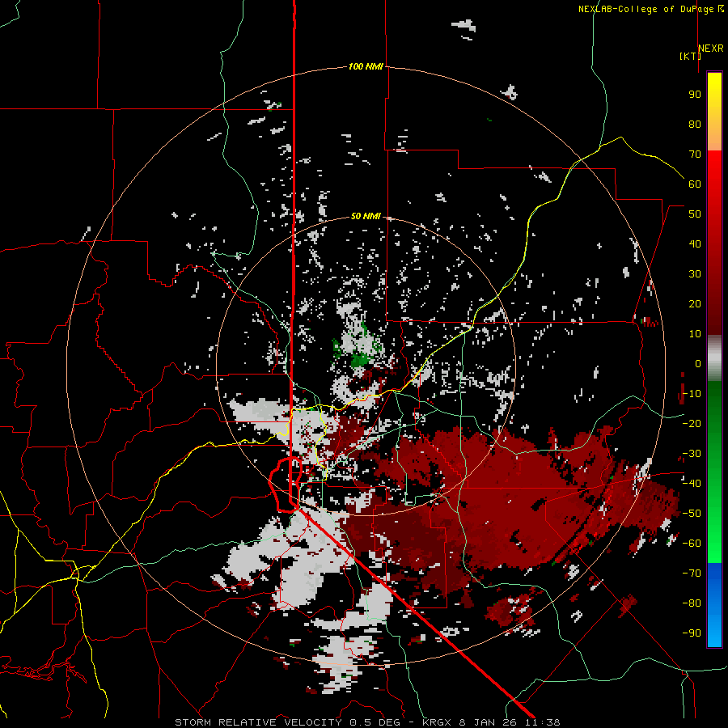Click the -70 value on velocity scale
The image size is (728, 728).
[692, 574]
